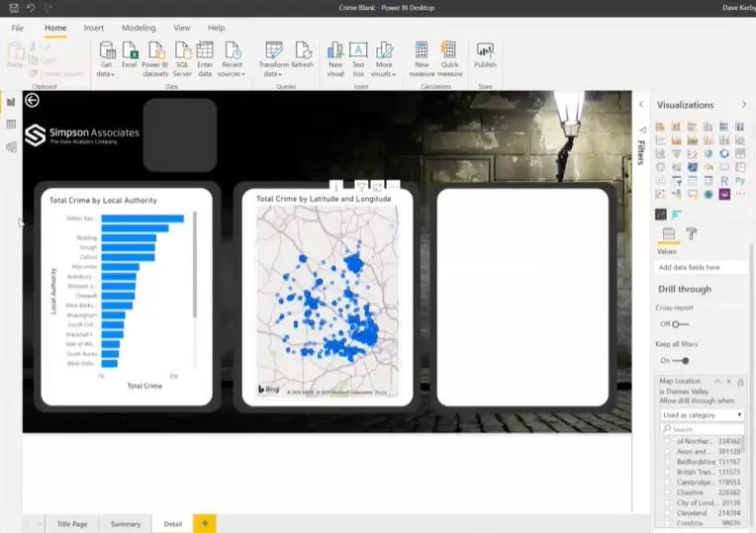
Task: Open the File menu
Action: tap(18, 28)
